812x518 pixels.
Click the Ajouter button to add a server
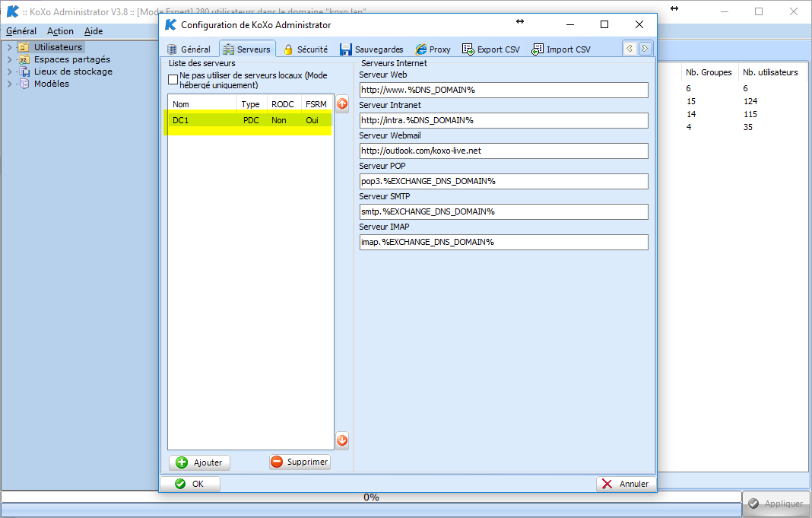tap(199, 462)
